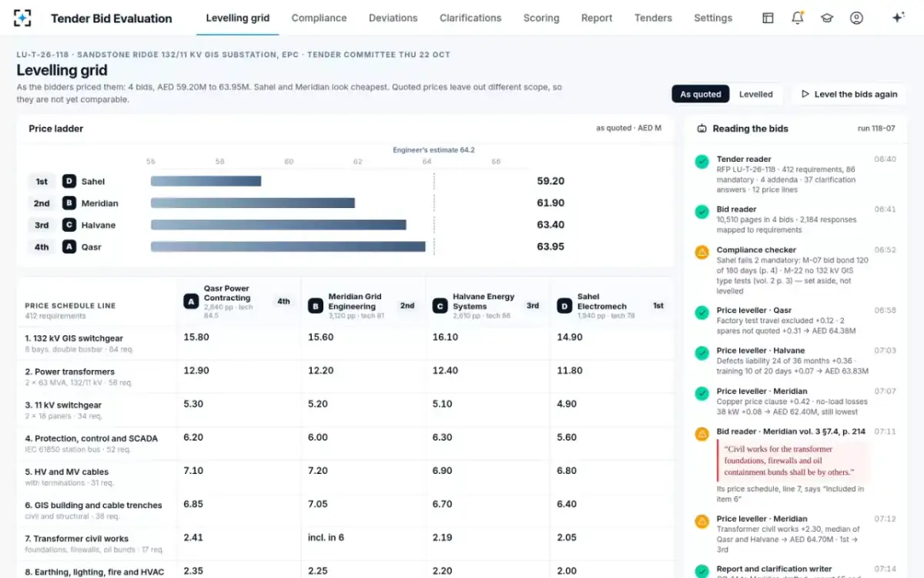Screen dimensions: 924x578
Task: Select the Tenders tab
Action: tap(653, 18)
